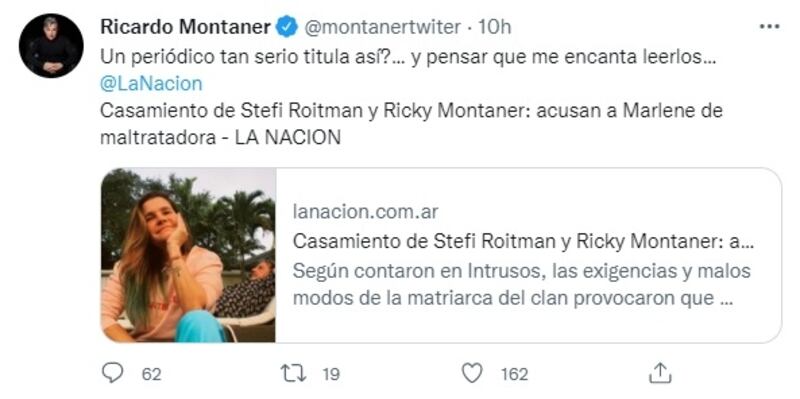View the 162 likes count
This screenshot has height=399, width=800.
pyautogui.click(x=514, y=375)
